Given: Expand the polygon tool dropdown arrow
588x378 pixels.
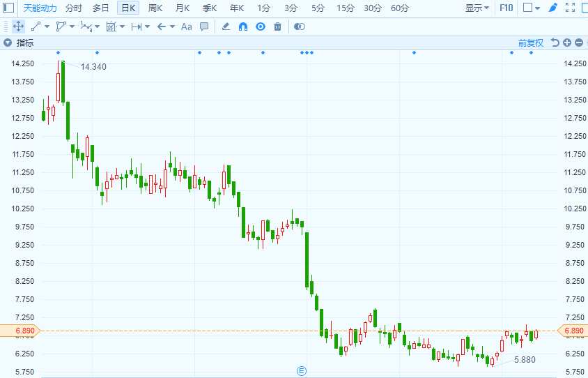Looking at the screenshot, I should [72, 27].
